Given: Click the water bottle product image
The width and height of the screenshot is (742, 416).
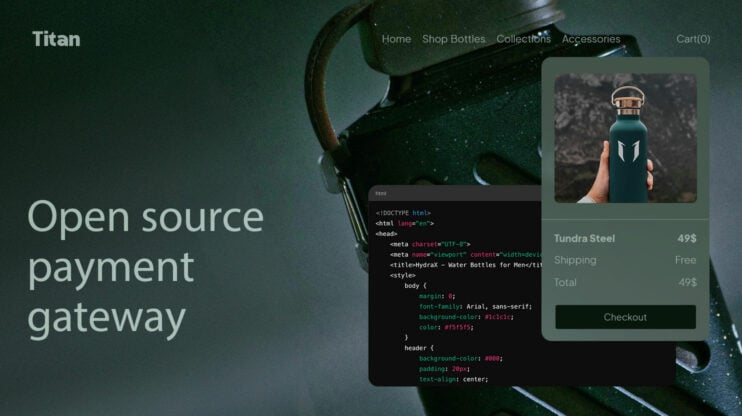Looking at the screenshot, I should [625, 138].
